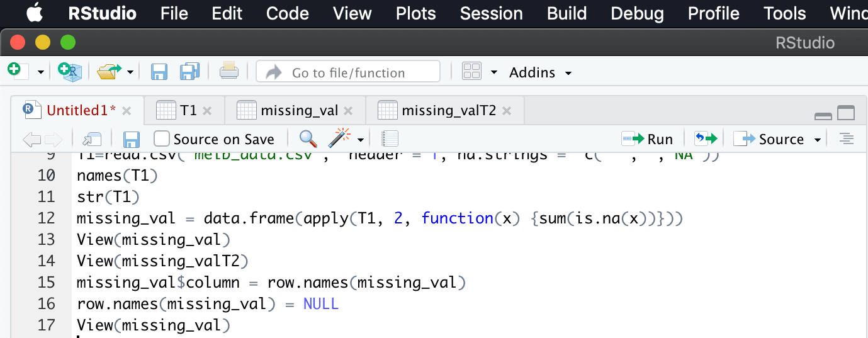Open Find/Replace magnifier in editor toolbar
This screenshot has width=868, height=338.
click(308, 138)
